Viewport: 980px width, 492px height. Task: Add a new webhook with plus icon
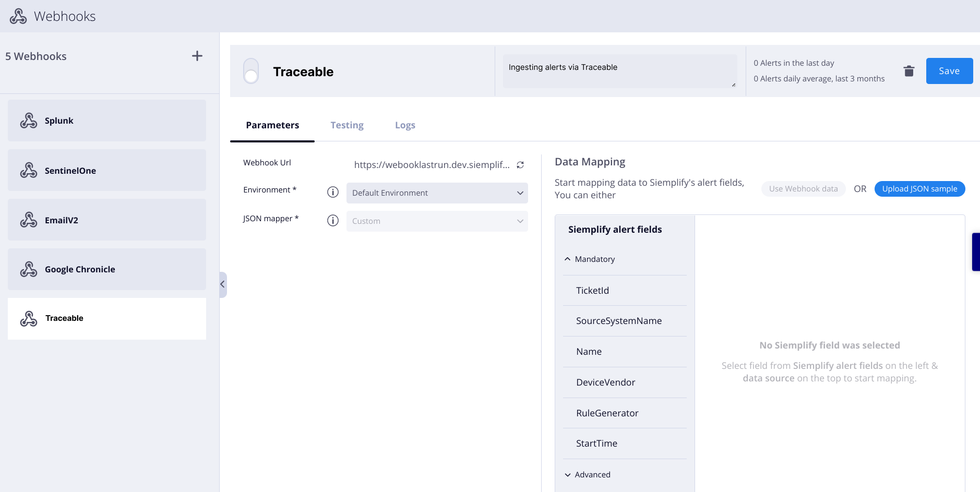click(197, 56)
